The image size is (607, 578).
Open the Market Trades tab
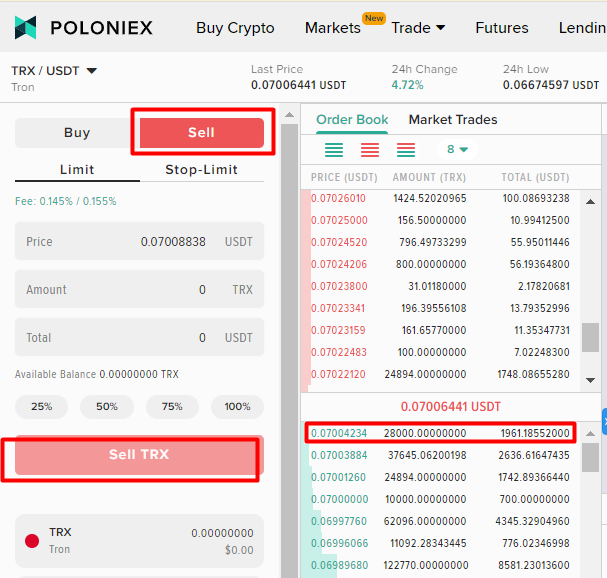(x=453, y=120)
